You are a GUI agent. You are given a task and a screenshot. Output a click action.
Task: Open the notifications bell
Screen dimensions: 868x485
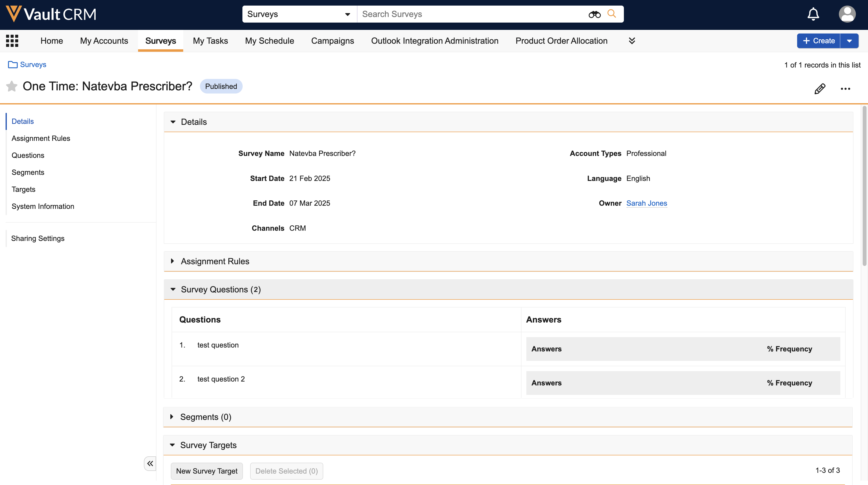813,14
